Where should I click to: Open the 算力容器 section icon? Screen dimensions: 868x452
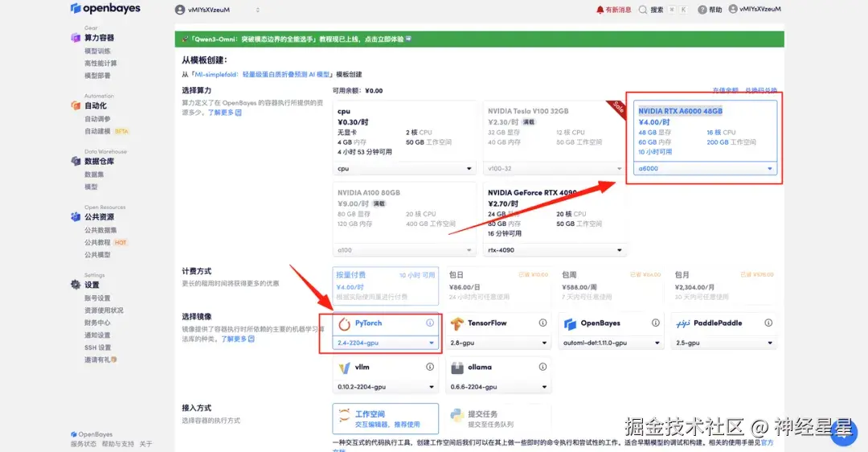76,38
